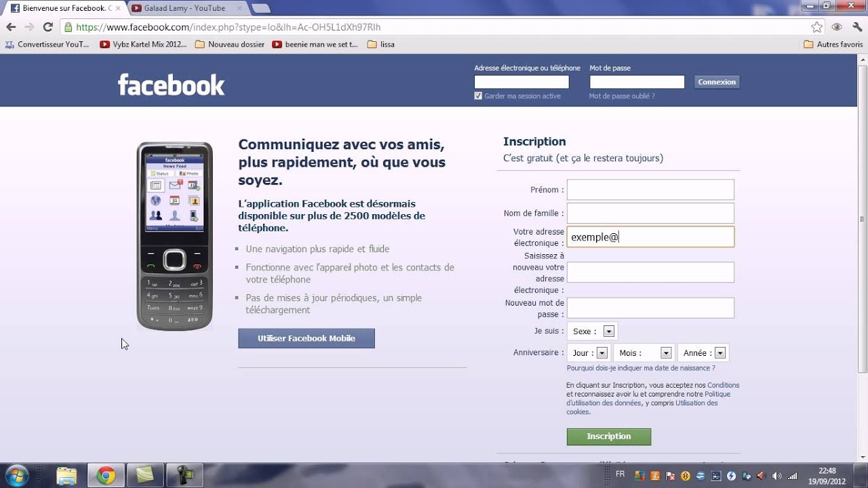Open the Conditions link
868x488 pixels.
(724, 385)
